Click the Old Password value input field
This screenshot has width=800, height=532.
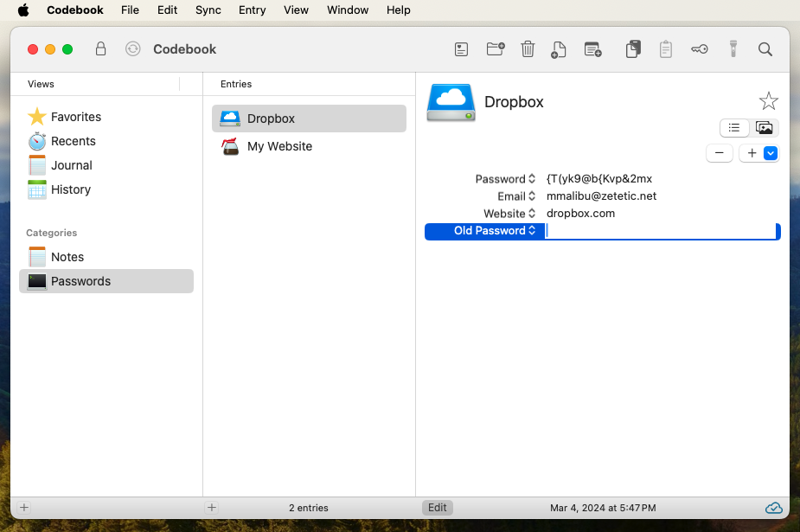click(660, 231)
